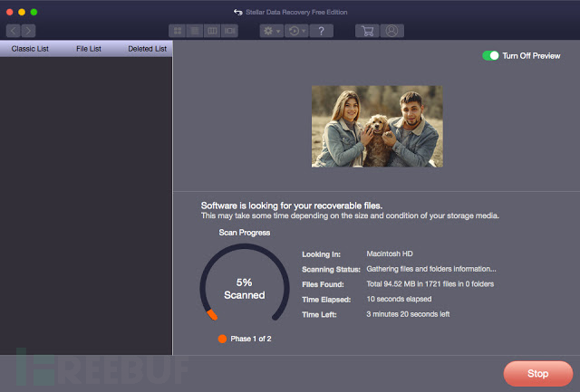
Task: Click the 'Scan Progress' heading
Action: point(245,233)
